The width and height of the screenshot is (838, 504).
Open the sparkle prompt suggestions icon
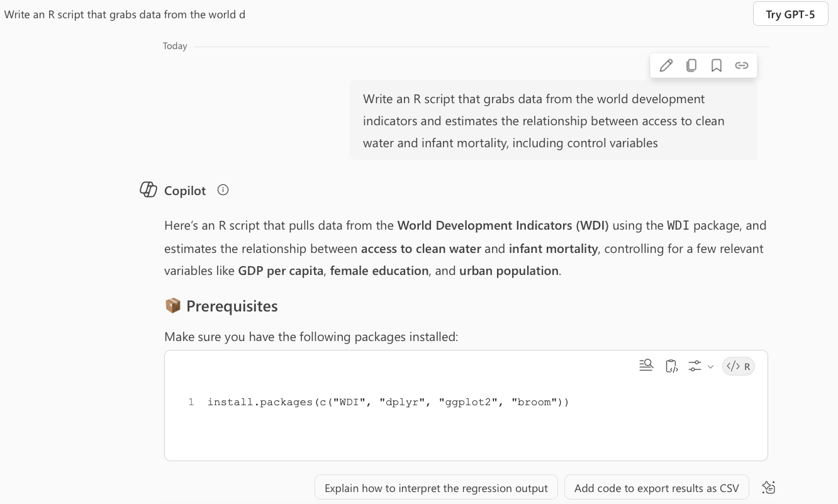click(x=768, y=488)
